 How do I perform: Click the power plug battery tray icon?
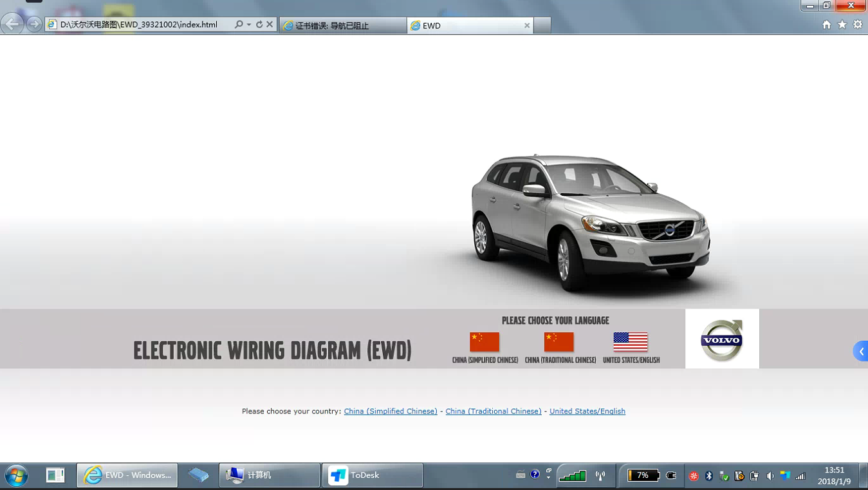coord(755,476)
